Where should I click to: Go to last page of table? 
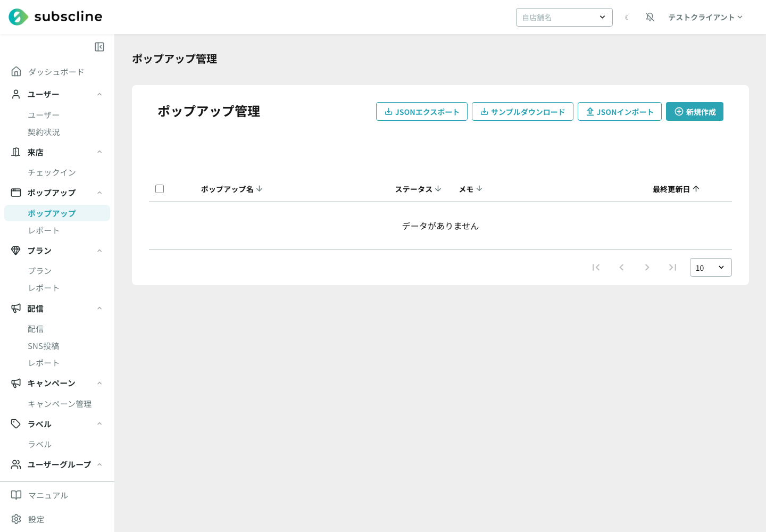(x=672, y=267)
